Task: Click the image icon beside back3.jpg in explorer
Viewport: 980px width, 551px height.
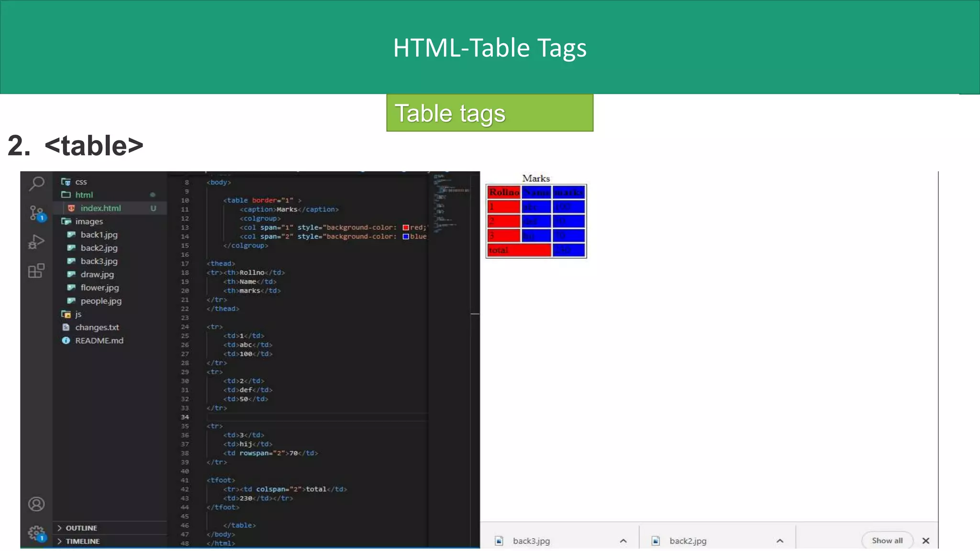Action: tap(71, 261)
